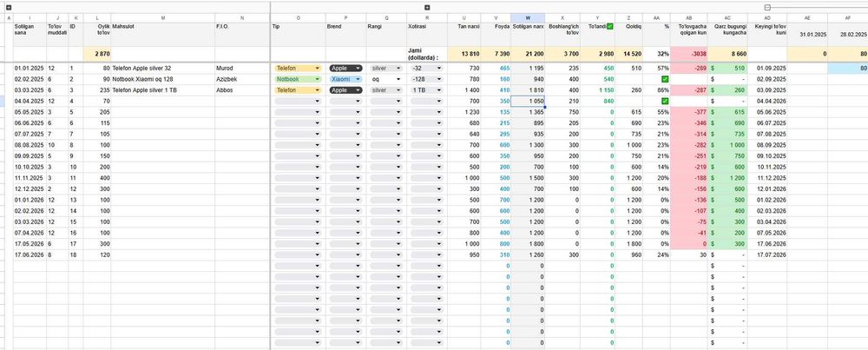This screenshot has height=350, width=868.
Task: Select the green debt cell $ 1 200
Action: 727,178
